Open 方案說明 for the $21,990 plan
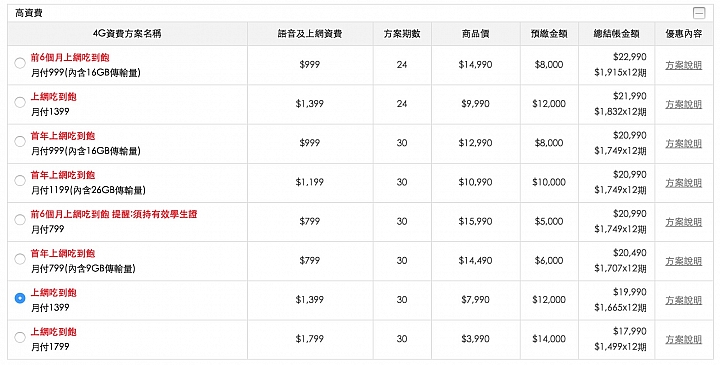 pos(684,104)
